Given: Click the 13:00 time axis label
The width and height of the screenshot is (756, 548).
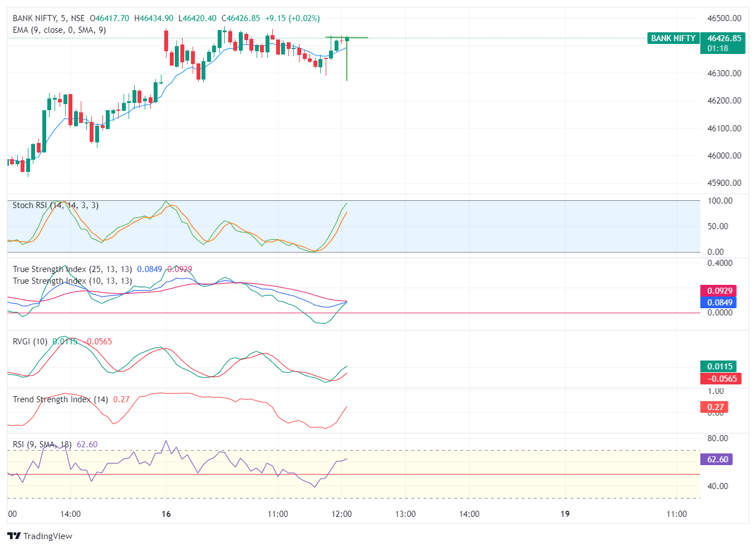Looking at the screenshot, I should [x=405, y=514].
